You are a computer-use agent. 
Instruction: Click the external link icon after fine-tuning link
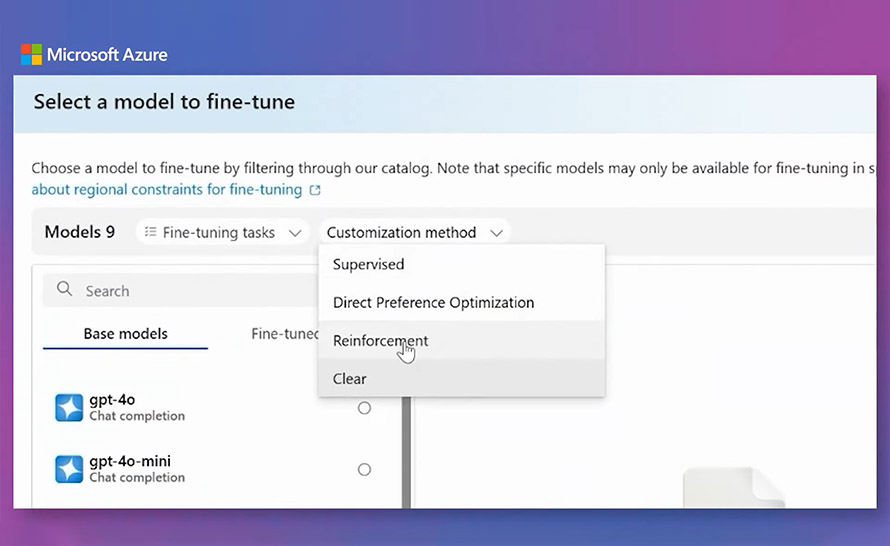click(315, 190)
